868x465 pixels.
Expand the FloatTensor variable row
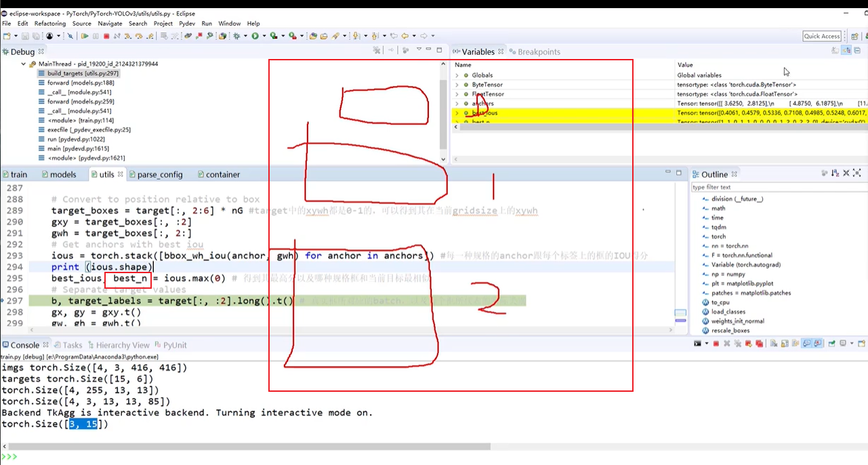[457, 94]
